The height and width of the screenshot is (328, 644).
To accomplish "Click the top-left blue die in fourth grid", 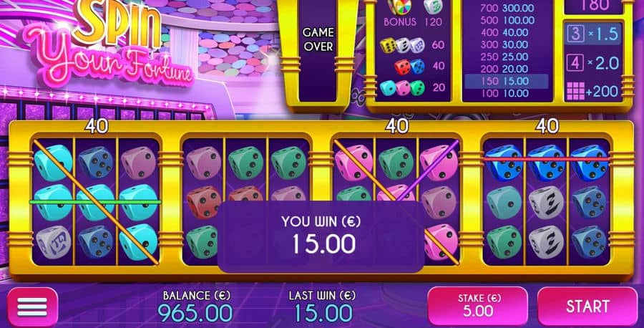I will tap(504, 163).
